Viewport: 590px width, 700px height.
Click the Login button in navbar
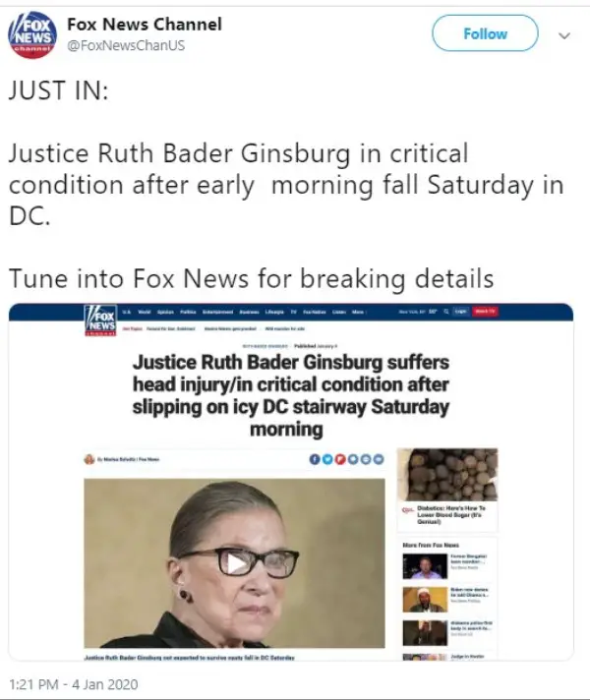pyautogui.click(x=461, y=311)
